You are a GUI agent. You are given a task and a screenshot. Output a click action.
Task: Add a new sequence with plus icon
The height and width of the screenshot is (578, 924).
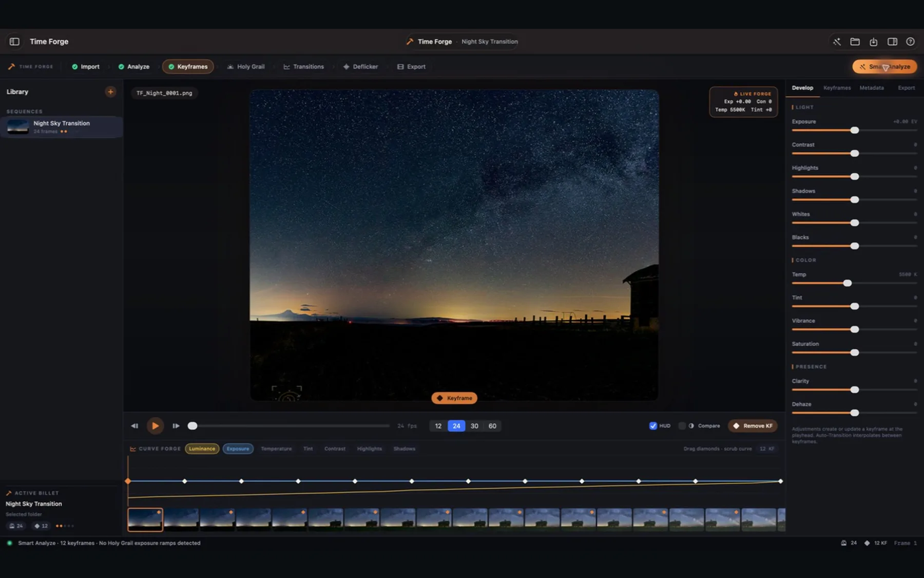(110, 92)
